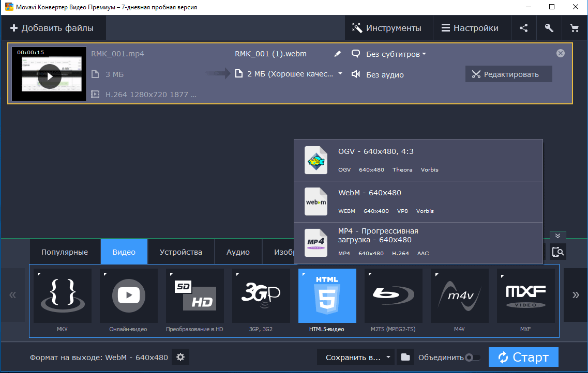Open the Настройки menu
588x373 pixels.
click(471, 28)
